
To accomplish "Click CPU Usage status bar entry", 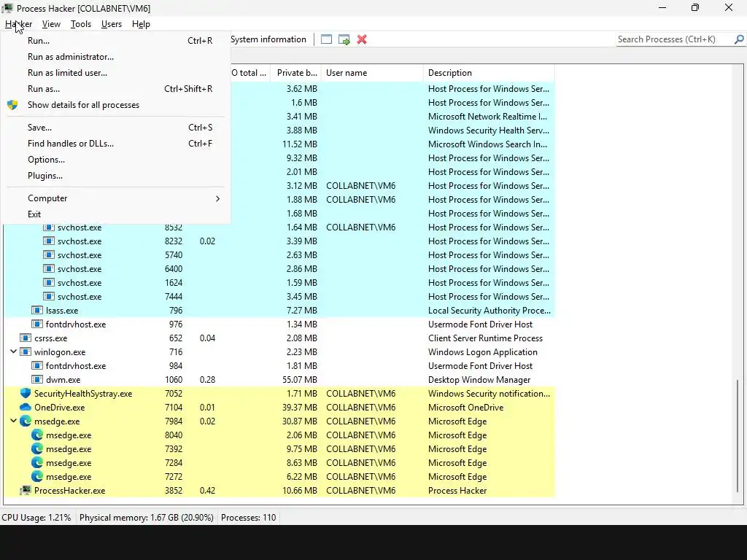I will tap(36, 518).
